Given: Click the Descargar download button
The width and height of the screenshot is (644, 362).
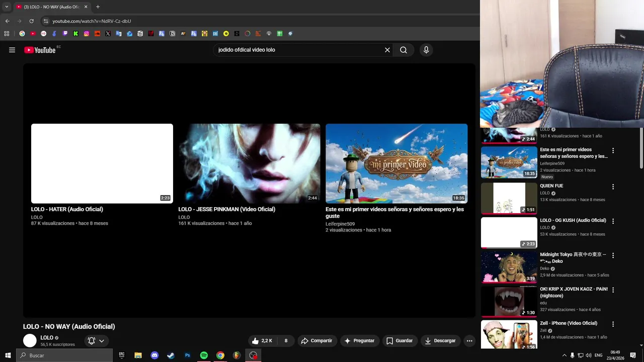Looking at the screenshot, I should (x=440, y=340).
